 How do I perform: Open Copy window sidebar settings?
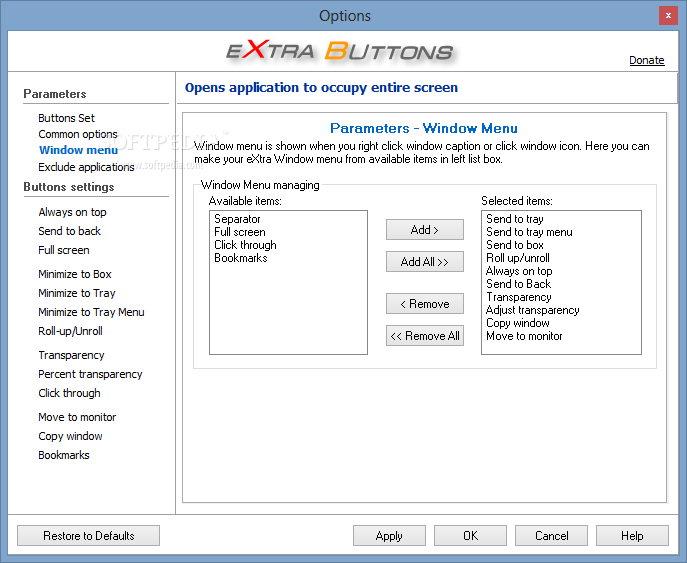click(x=70, y=436)
